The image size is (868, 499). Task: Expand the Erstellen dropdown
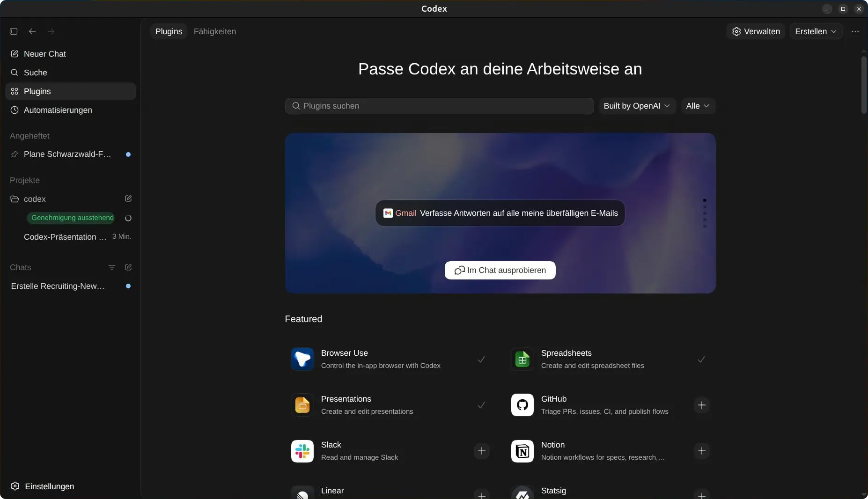[x=816, y=31]
